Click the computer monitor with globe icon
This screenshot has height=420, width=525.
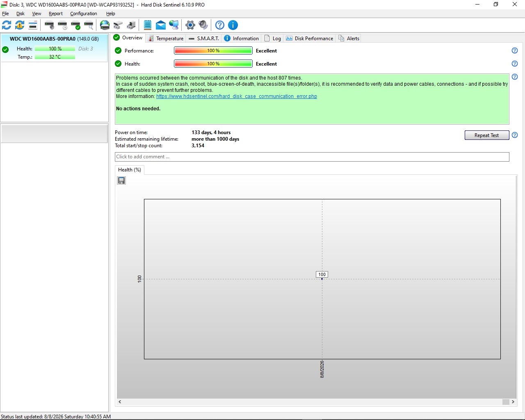pyautogui.click(x=174, y=25)
